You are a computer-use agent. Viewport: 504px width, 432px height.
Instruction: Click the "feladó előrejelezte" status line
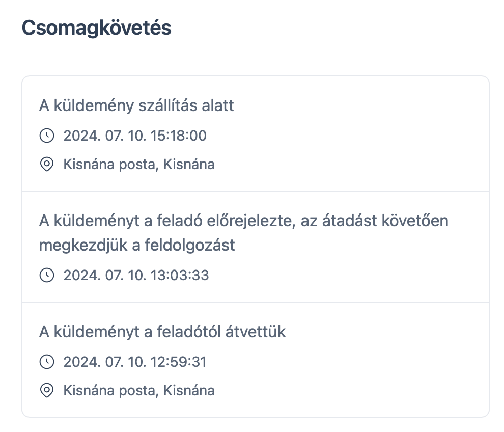pos(243,221)
